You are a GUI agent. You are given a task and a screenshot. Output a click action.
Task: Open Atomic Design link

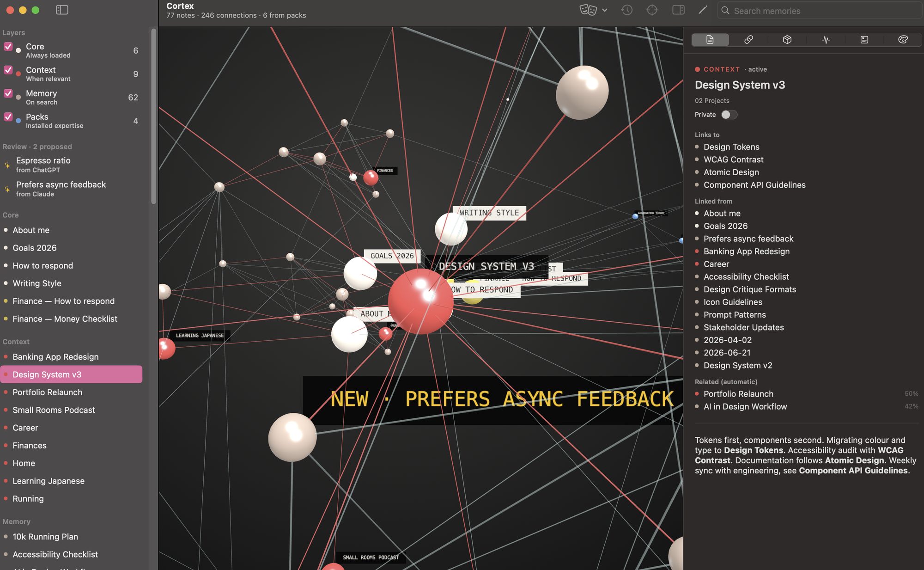click(731, 172)
